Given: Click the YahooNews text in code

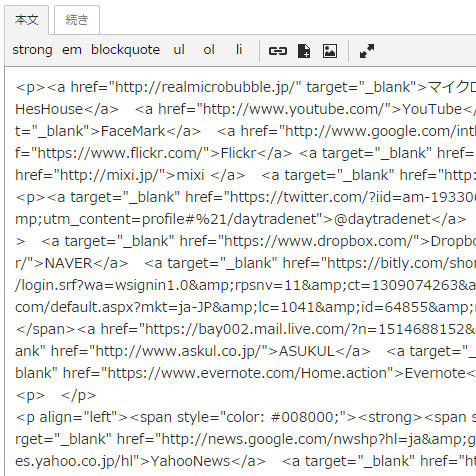Looking at the screenshot, I should (190, 461).
